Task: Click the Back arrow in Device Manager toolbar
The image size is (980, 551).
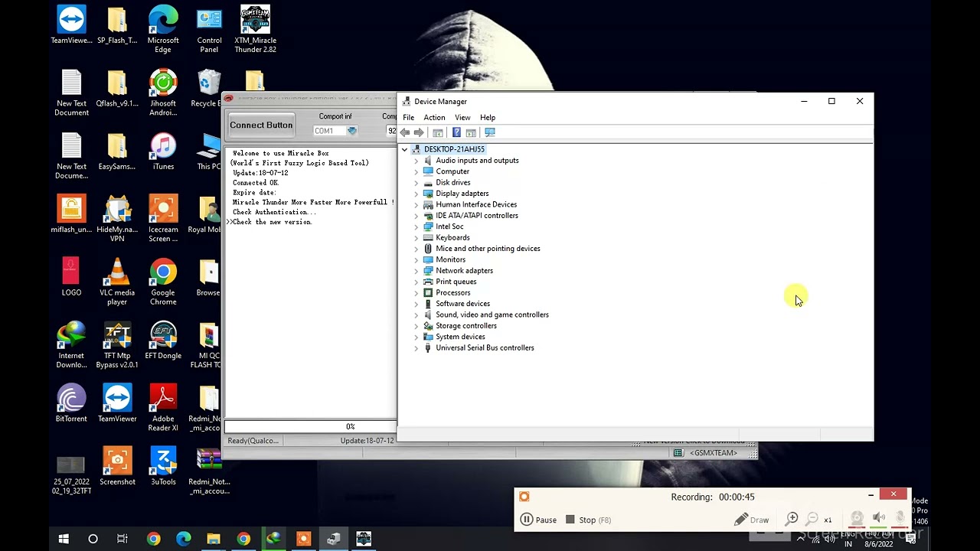Action: pyautogui.click(x=405, y=132)
